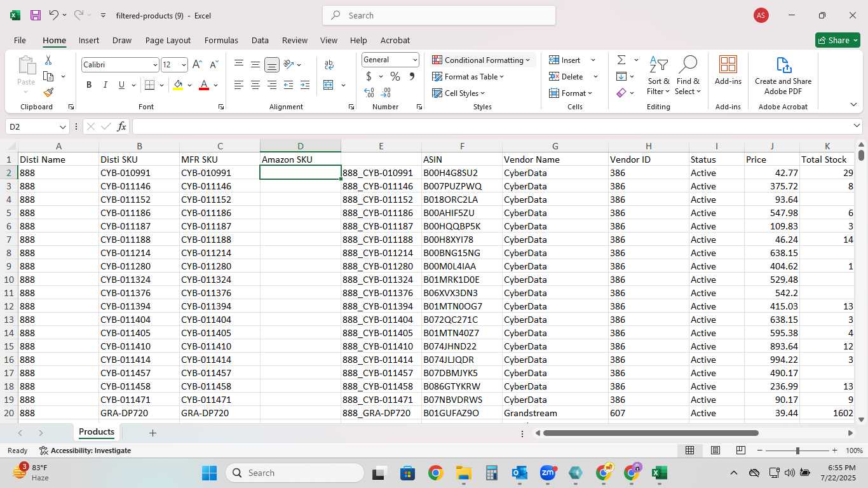
Task: Toggle Align Left horizontal alignment
Action: click(239, 85)
